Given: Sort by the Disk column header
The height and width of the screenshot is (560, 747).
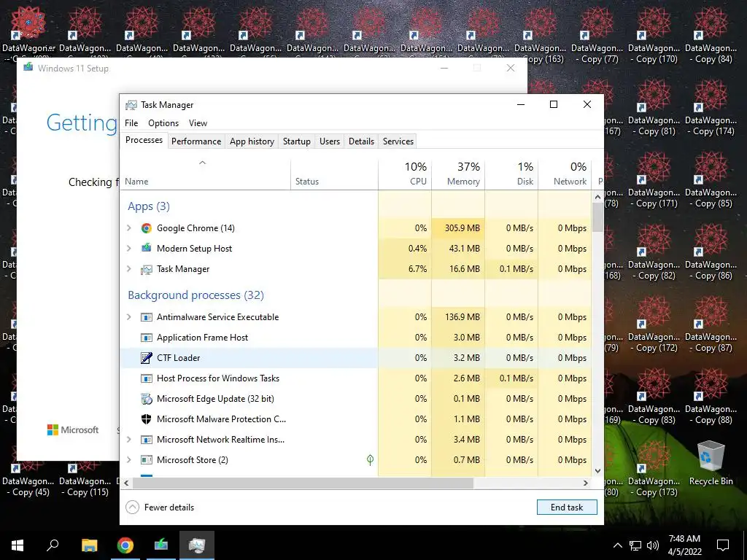Looking at the screenshot, I should point(511,174).
